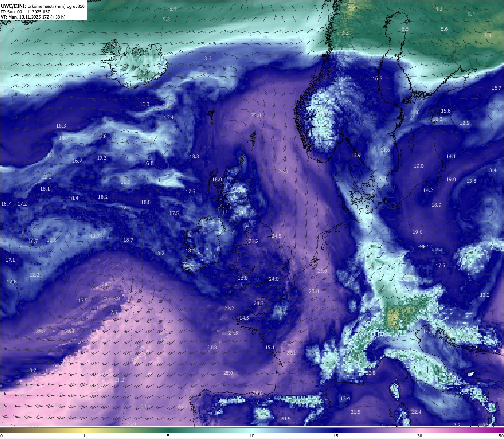Click the 24.6 value label
The width and height of the screenshot is (504, 439).
(258, 393)
